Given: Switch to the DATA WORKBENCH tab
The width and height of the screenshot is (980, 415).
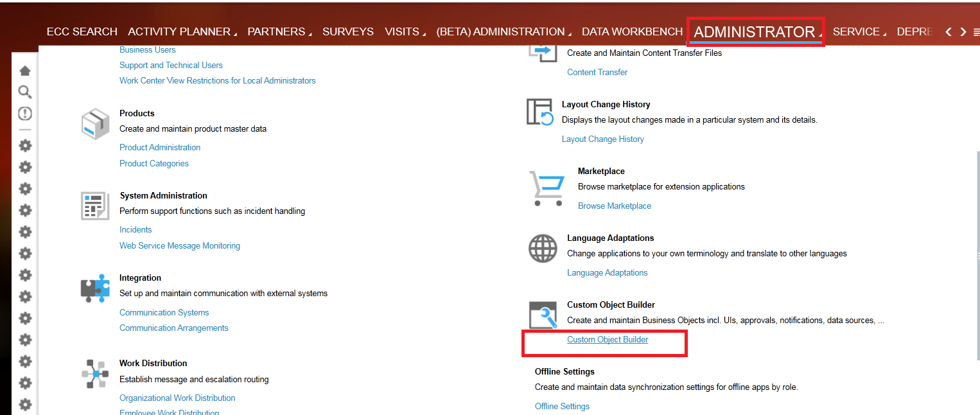Looking at the screenshot, I should (632, 31).
